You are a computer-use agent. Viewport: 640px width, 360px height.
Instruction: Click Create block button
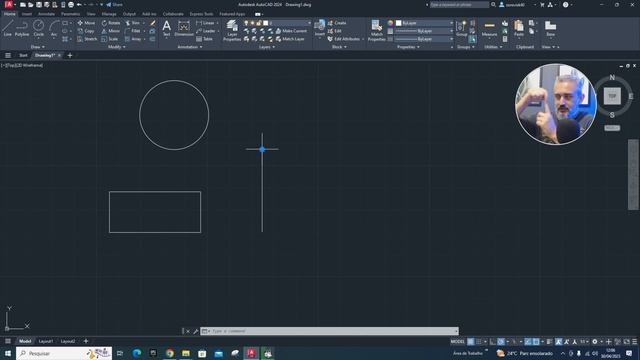(x=337, y=23)
